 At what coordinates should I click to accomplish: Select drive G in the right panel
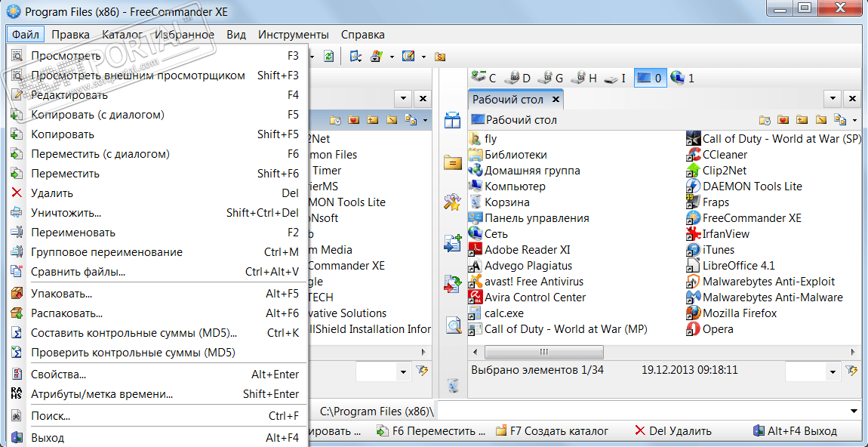point(552,78)
